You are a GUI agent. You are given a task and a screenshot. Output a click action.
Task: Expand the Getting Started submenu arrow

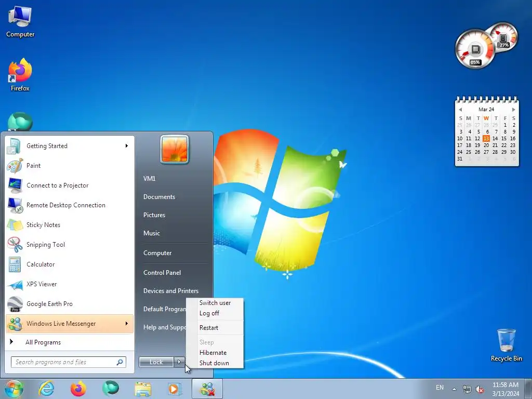(127, 146)
